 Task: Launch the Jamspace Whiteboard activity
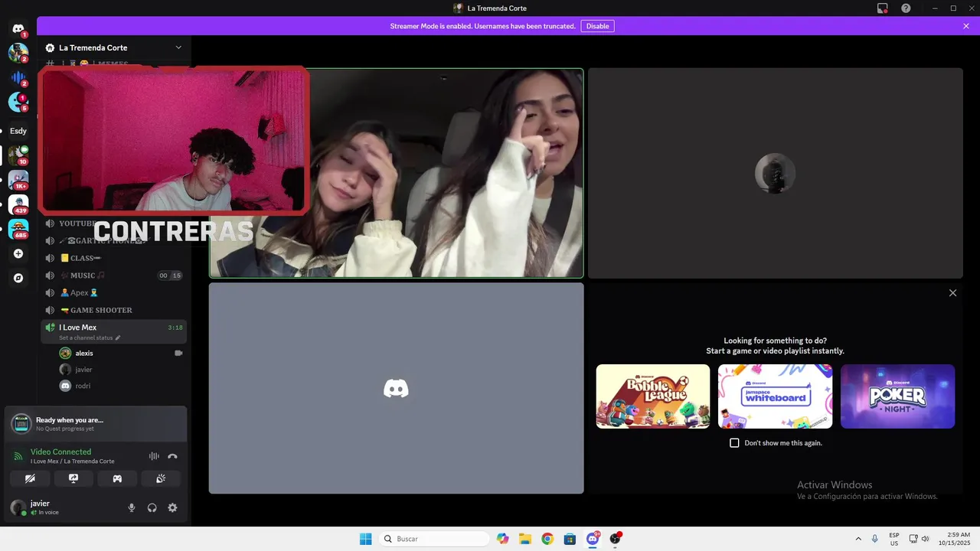pos(775,396)
